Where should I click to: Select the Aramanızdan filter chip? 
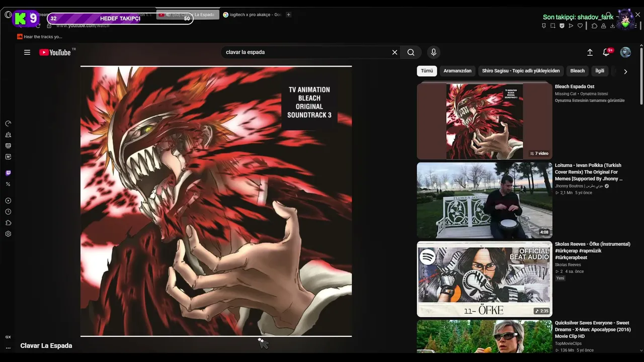457,71
